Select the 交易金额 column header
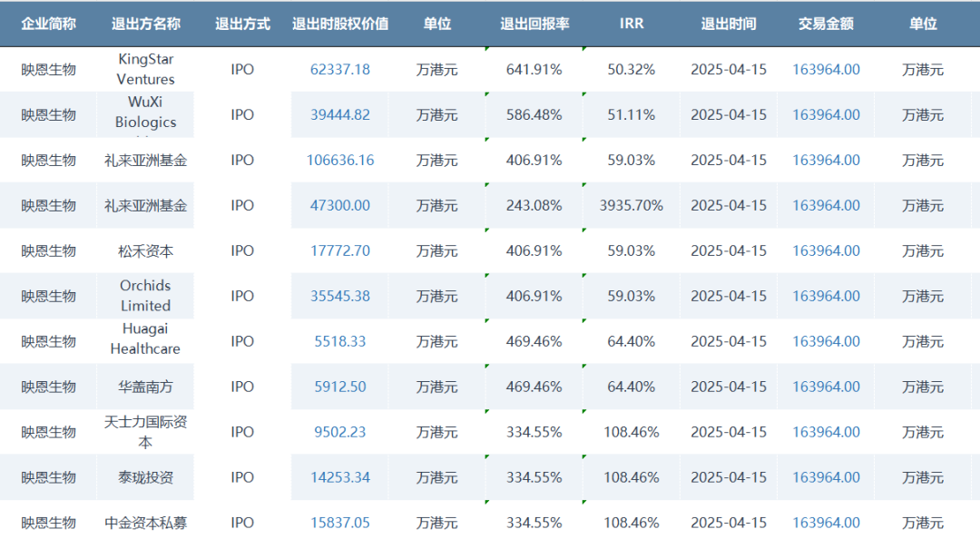This screenshot has width=980, height=539. click(x=826, y=24)
